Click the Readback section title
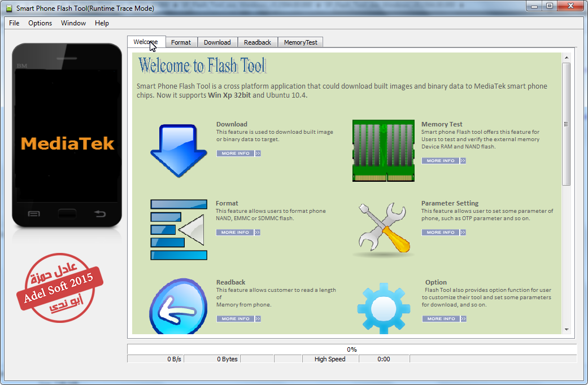The image size is (588, 385). (230, 282)
